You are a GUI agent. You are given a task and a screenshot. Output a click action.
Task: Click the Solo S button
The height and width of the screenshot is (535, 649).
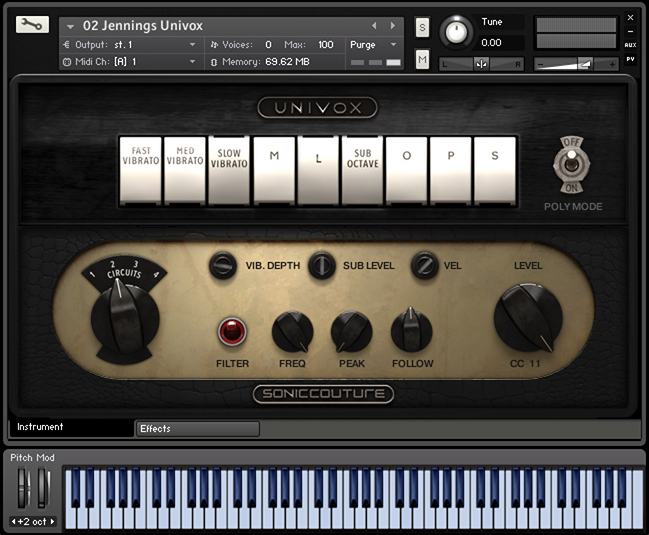click(x=422, y=27)
